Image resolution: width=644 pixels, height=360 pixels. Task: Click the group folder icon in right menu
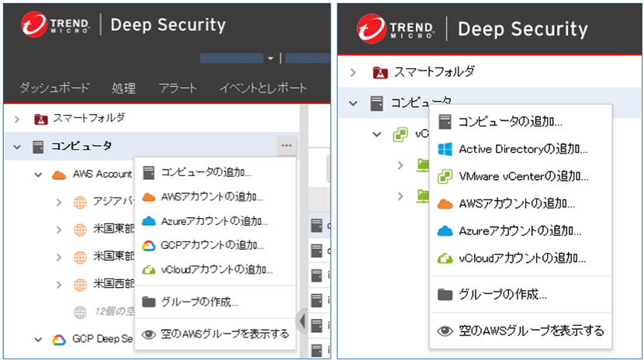445,294
